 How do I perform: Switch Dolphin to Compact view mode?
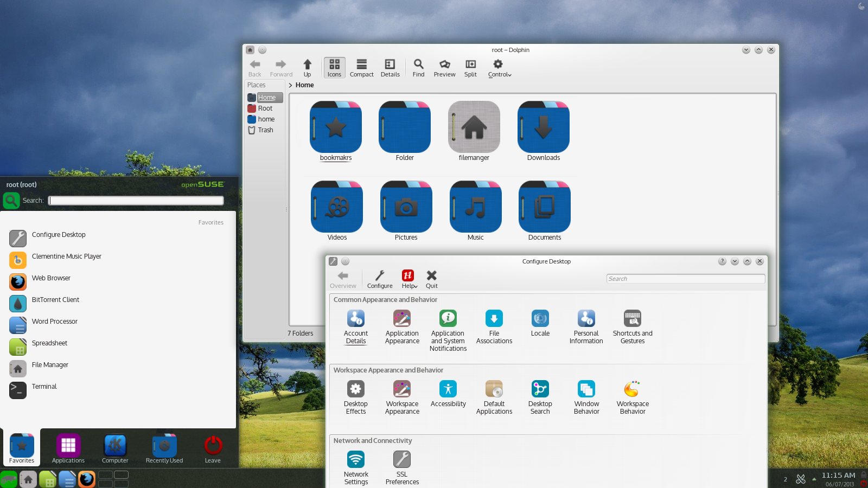pos(362,68)
